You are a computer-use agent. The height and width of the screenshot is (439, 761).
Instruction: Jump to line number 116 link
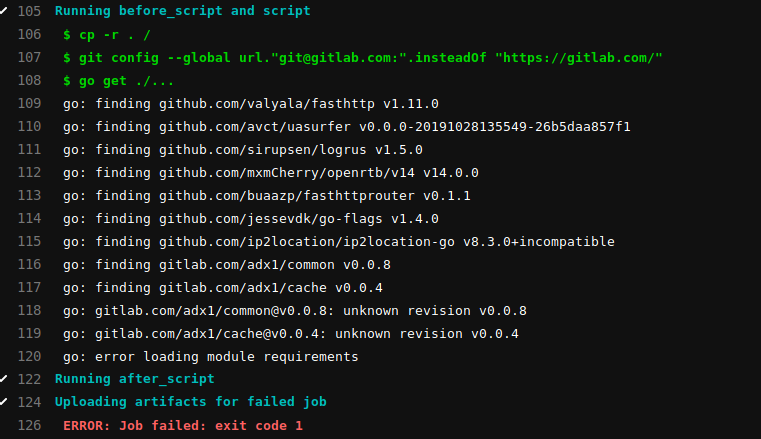pyautogui.click(x=29, y=264)
